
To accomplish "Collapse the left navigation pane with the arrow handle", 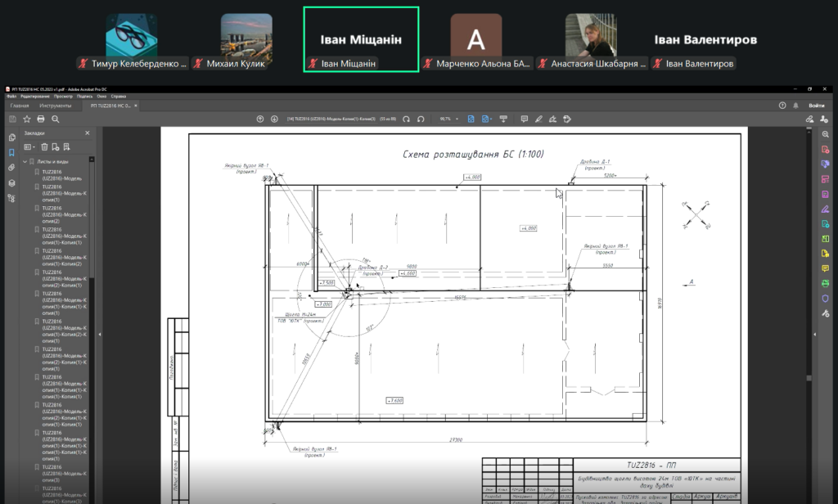I will (100, 335).
